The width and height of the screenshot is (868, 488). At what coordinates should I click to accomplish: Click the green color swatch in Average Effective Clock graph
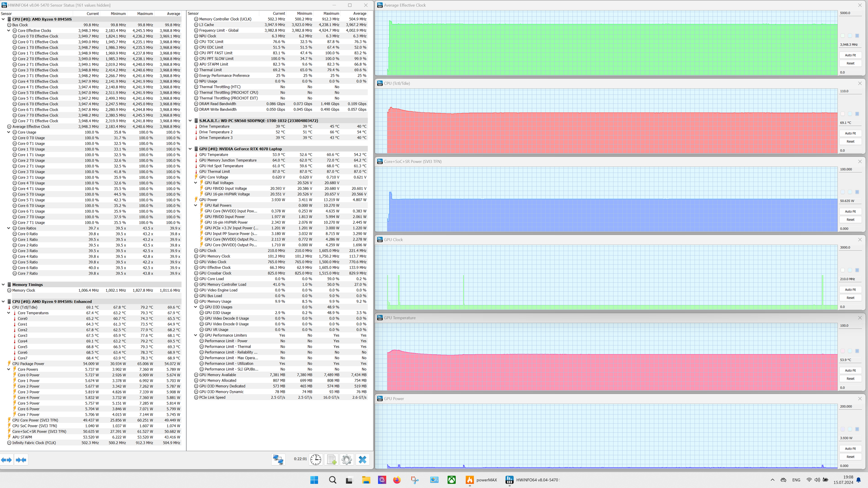(x=843, y=36)
